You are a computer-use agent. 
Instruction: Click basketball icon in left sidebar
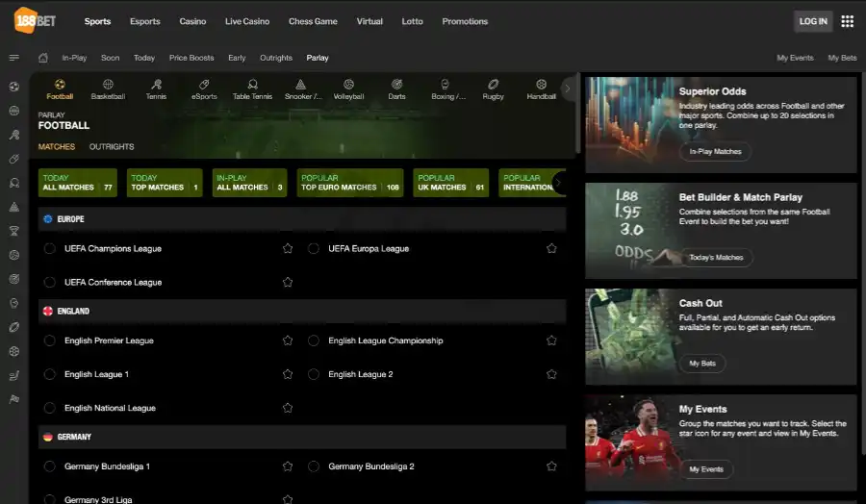pyautogui.click(x=14, y=111)
